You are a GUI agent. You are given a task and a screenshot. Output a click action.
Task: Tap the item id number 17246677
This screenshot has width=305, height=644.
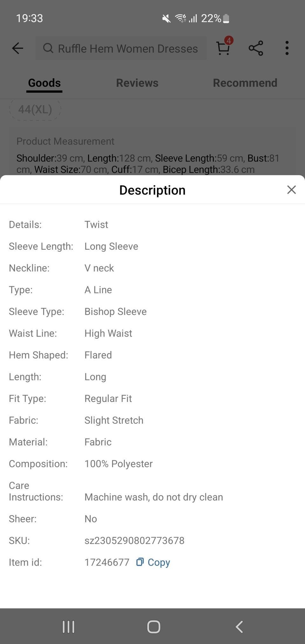click(107, 562)
